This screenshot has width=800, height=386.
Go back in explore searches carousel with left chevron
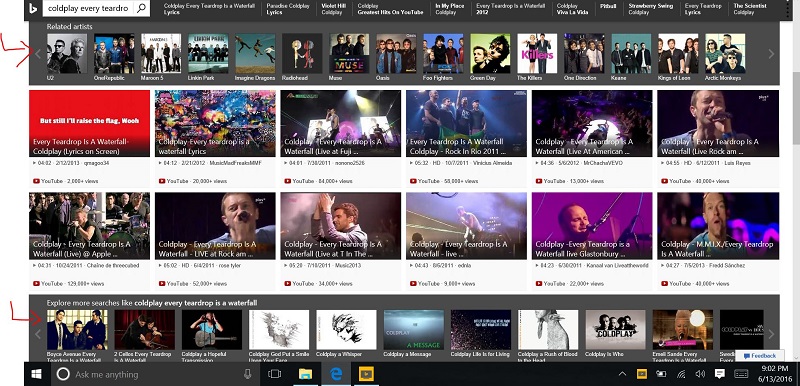[x=37, y=334]
